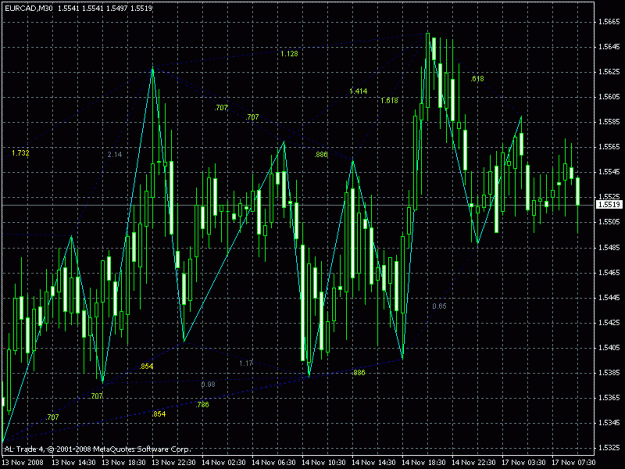
Task: Click the grey 0.65 ratio label
Action: 440,306
